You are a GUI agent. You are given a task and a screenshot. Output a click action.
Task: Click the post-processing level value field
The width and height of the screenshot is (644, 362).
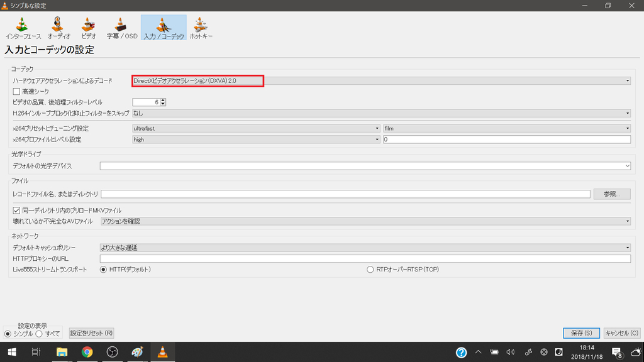(x=146, y=102)
